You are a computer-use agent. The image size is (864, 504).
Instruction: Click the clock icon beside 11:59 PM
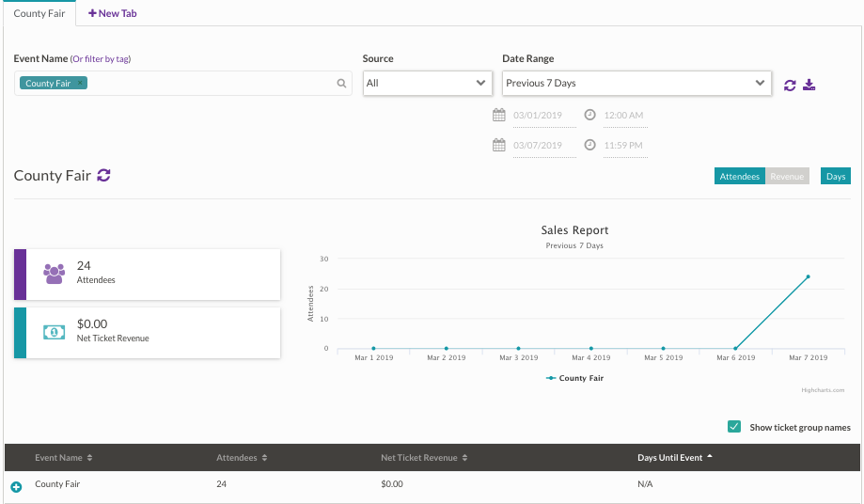click(x=589, y=146)
